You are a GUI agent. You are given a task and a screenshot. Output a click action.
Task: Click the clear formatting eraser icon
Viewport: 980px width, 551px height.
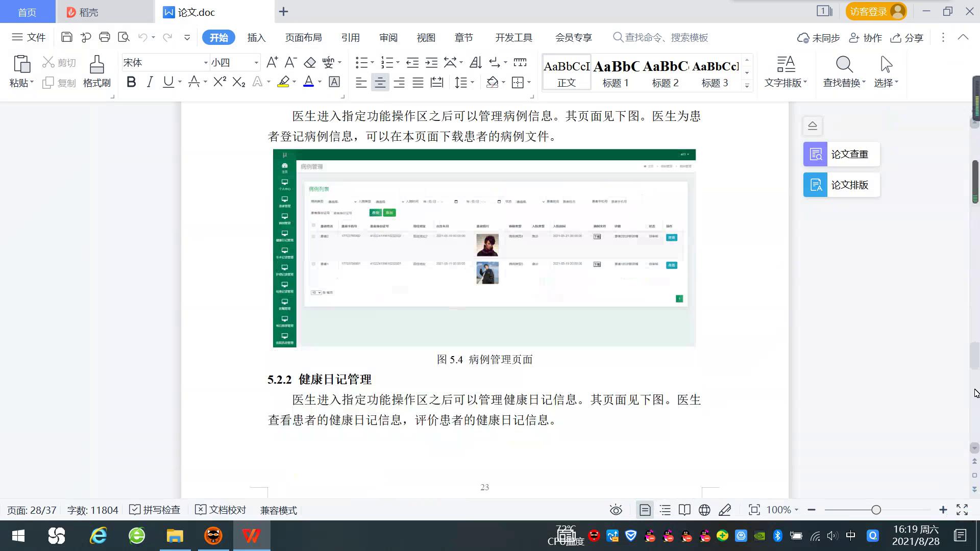coord(310,63)
